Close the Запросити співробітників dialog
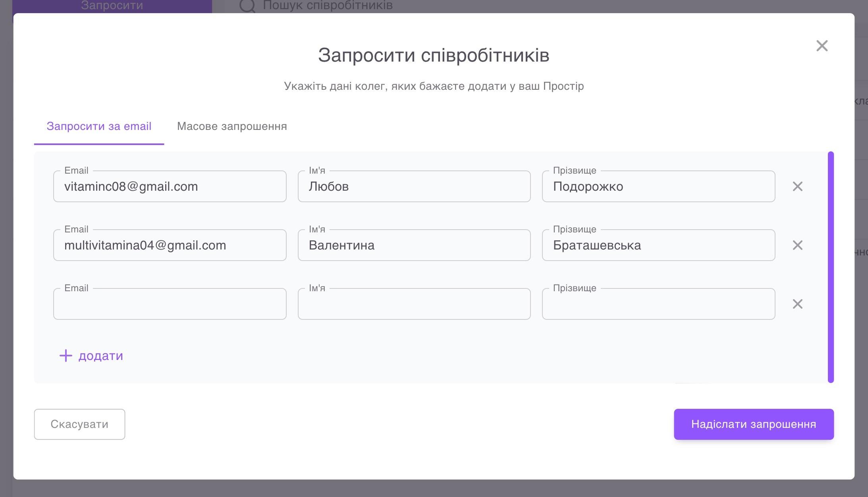Image resolution: width=868 pixels, height=497 pixels. tap(822, 46)
